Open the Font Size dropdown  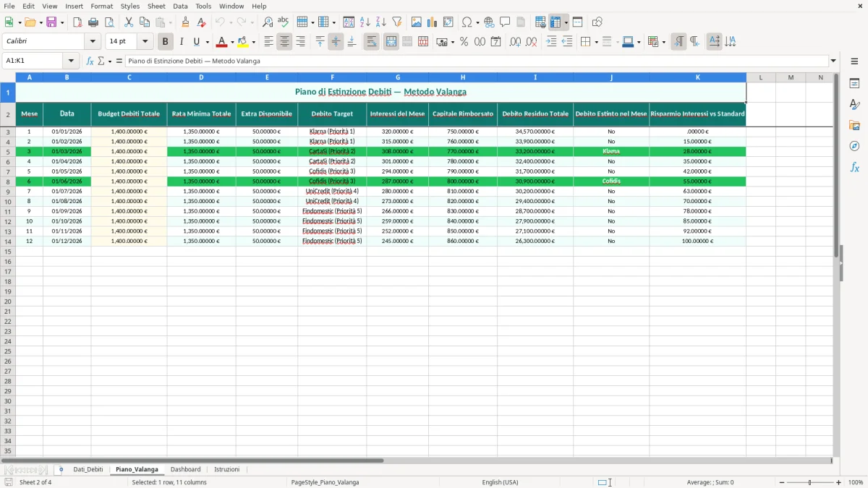(x=145, y=42)
